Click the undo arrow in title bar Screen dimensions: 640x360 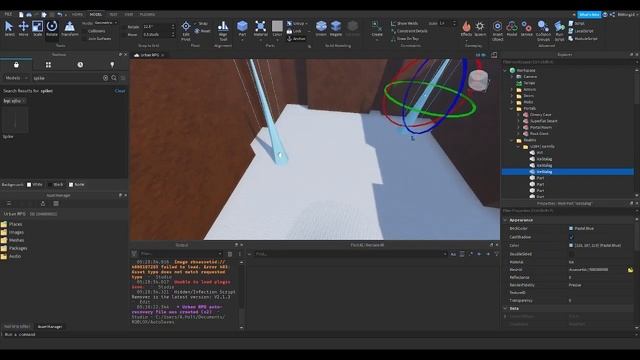pyautogui.click(x=60, y=14)
